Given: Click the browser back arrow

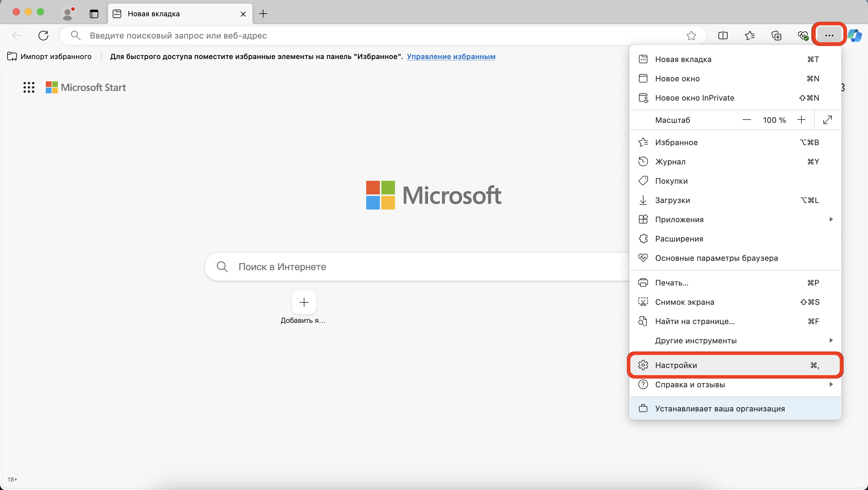Looking at the screenshot, I should 17,35.
